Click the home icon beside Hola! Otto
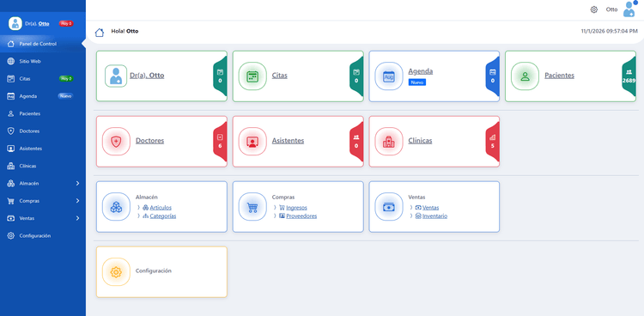This screenshot has height=316, width=644. pyautogui.click(x=100, y=33)
